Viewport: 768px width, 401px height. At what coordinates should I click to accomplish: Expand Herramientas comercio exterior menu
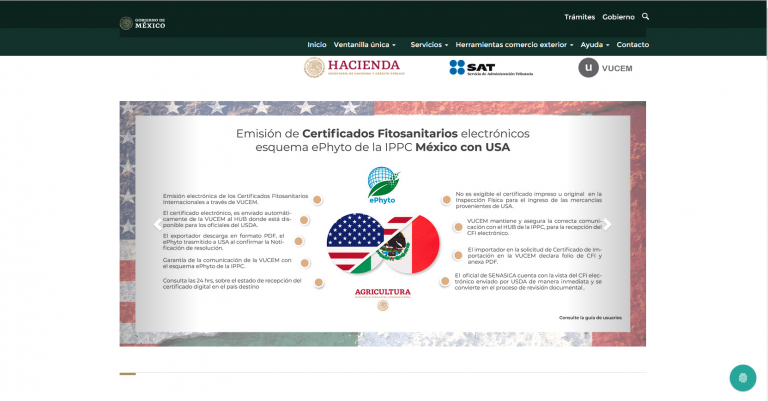coord(514,45)
